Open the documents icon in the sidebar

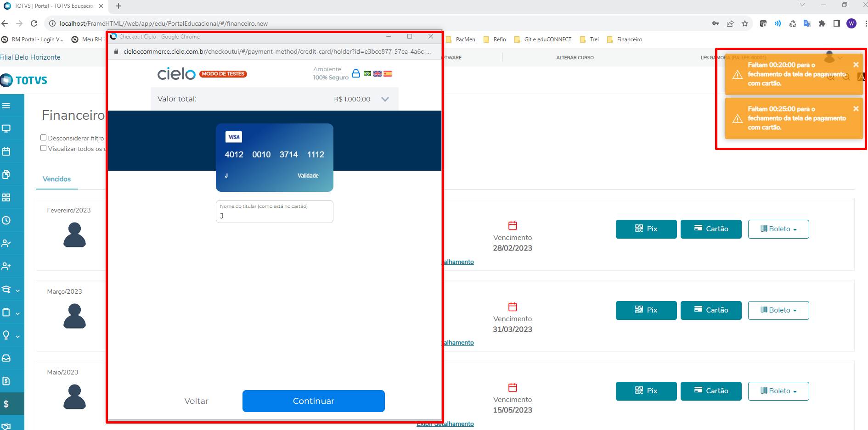(6, 174)
